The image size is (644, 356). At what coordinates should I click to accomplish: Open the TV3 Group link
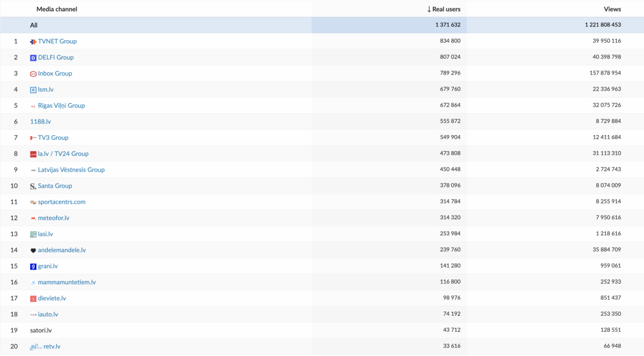53,138
